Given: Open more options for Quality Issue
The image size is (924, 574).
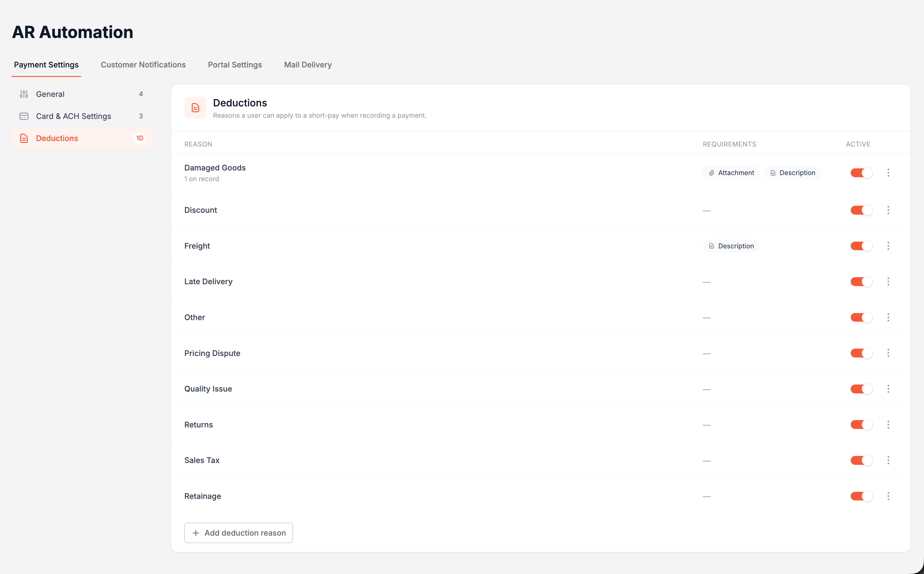Looking at the screenshot, I should pos(888,389).
